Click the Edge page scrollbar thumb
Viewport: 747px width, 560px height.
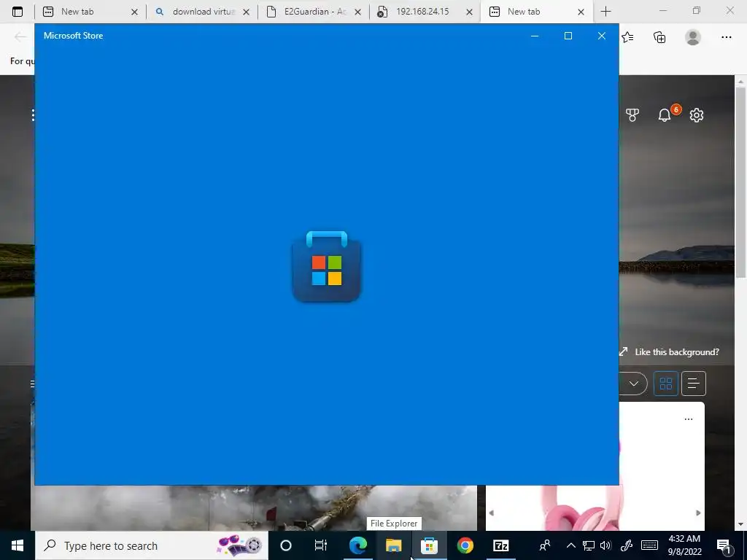pos(740,182)
